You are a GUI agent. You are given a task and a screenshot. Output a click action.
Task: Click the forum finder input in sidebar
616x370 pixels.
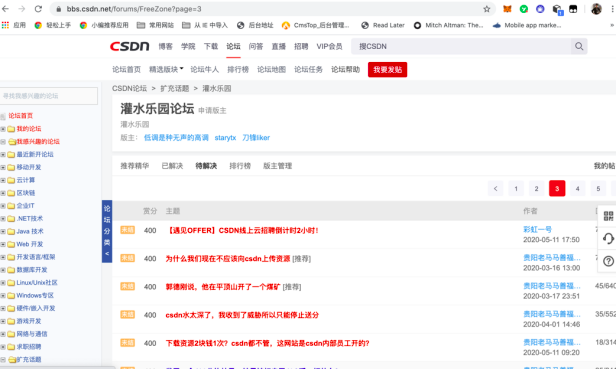(x=49, y=96)
